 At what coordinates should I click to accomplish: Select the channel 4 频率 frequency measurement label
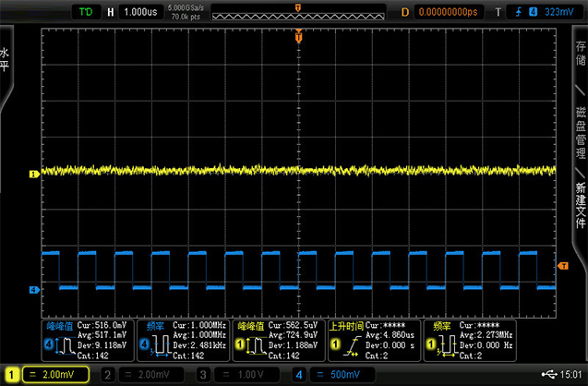155,326
